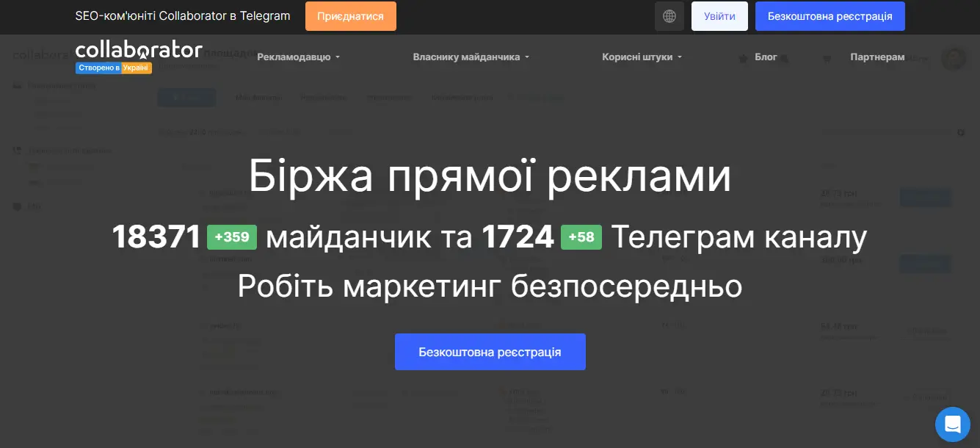Expand the Рекламодавцю dropdown menu
This screenshot has width=980, height=448.
click(x=299, y=57)
